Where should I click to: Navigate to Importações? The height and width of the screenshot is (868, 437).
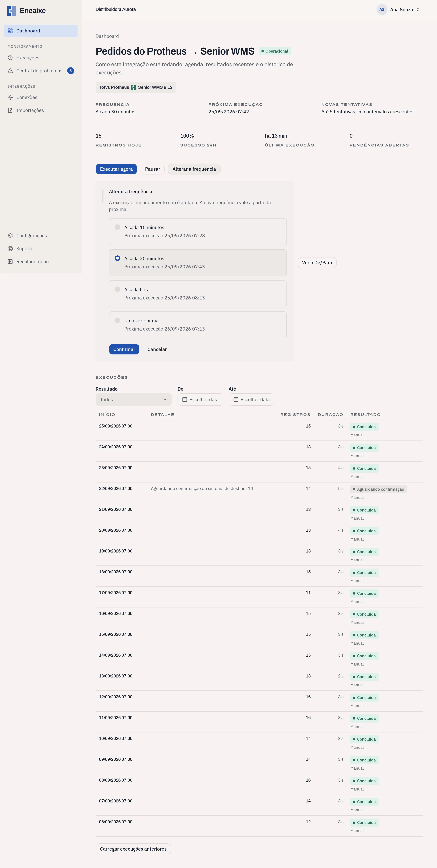tap(41, 110)
